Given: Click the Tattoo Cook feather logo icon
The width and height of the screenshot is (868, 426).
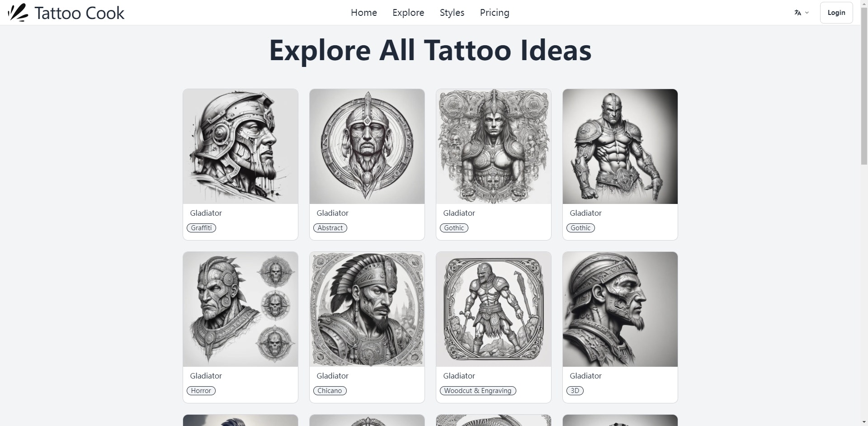Looking at the screenshot, I should (18, 13).
